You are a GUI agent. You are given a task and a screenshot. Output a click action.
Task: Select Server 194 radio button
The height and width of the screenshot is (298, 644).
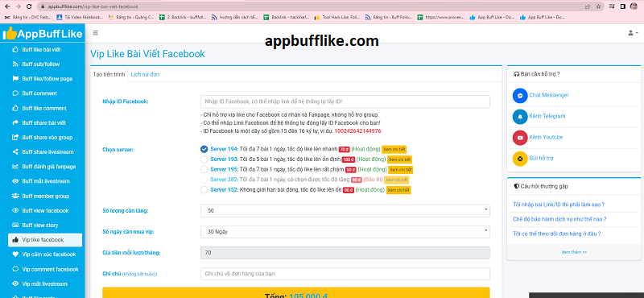204,149
